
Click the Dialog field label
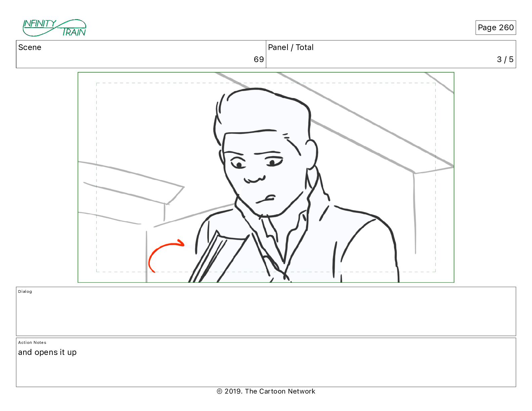pyautogui.click(x=25, y=291)
